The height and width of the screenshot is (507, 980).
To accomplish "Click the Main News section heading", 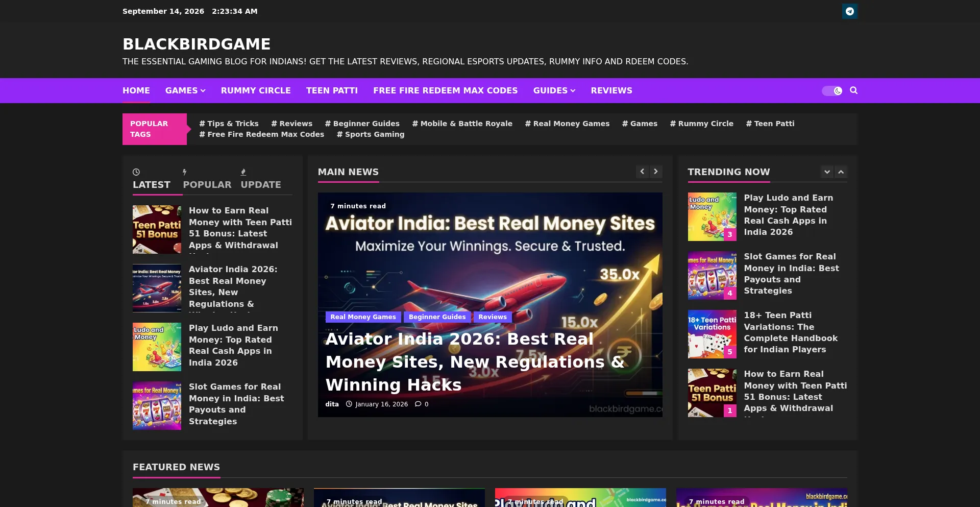I will click(348, 172).
